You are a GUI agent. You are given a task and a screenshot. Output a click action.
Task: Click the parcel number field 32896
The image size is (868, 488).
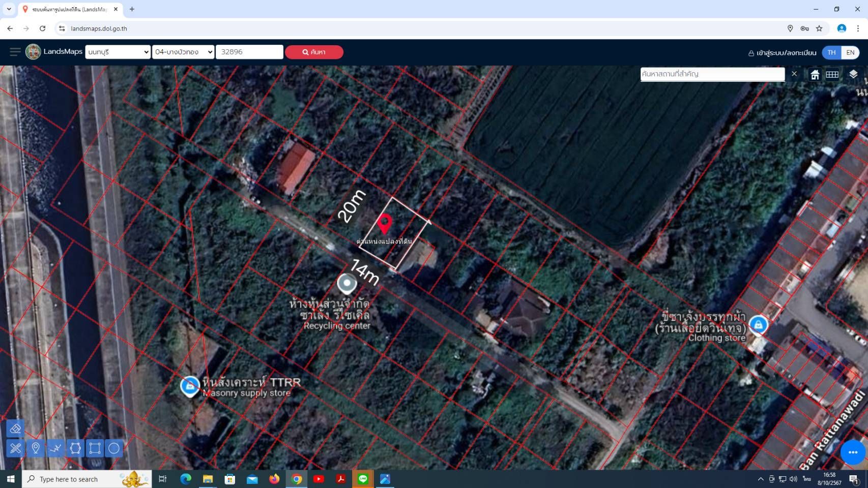tap(249, 52)
